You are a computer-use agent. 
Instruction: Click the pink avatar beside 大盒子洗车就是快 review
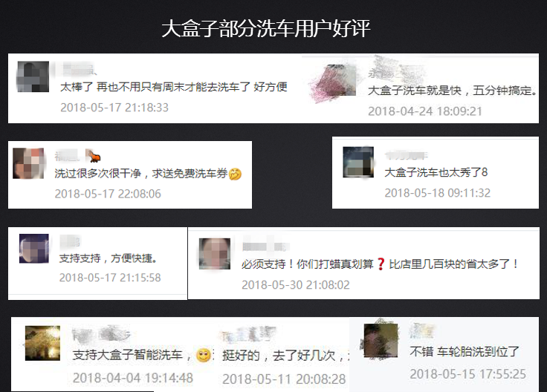point(333,81)
